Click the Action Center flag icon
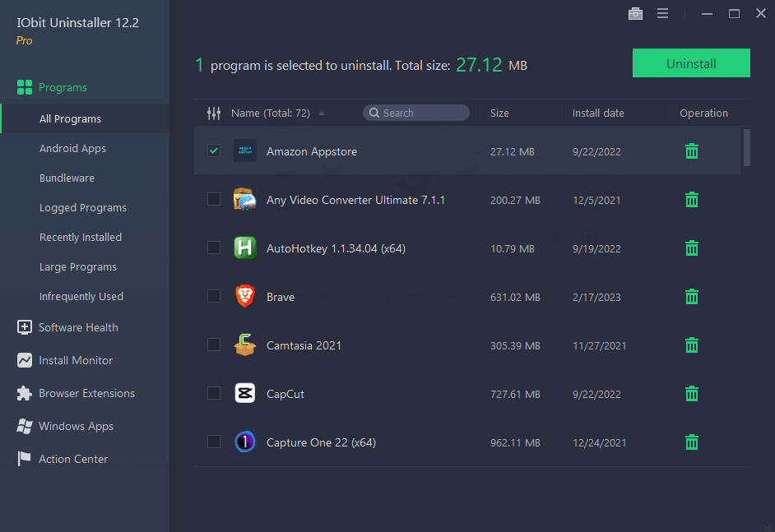The height and width of the screenshot is (532, 775). click(x=24, y=459)
